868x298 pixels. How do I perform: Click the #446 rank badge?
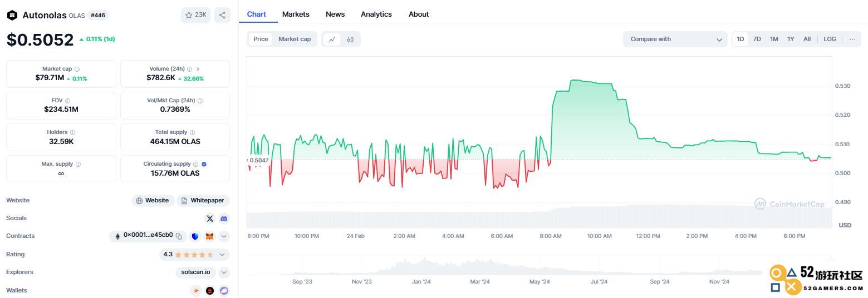[98, 16]
